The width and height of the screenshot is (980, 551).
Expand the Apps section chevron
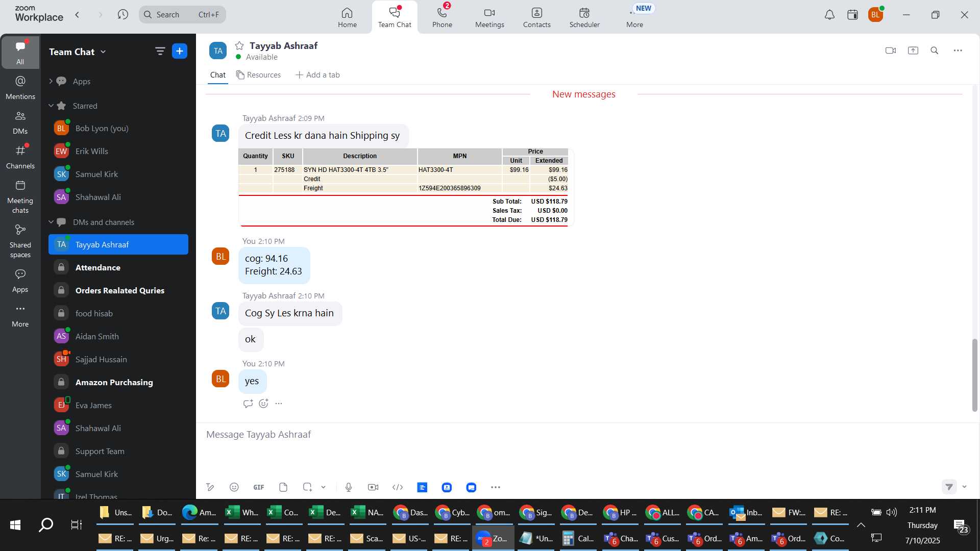pyautogui.click(x=51, y=81)
